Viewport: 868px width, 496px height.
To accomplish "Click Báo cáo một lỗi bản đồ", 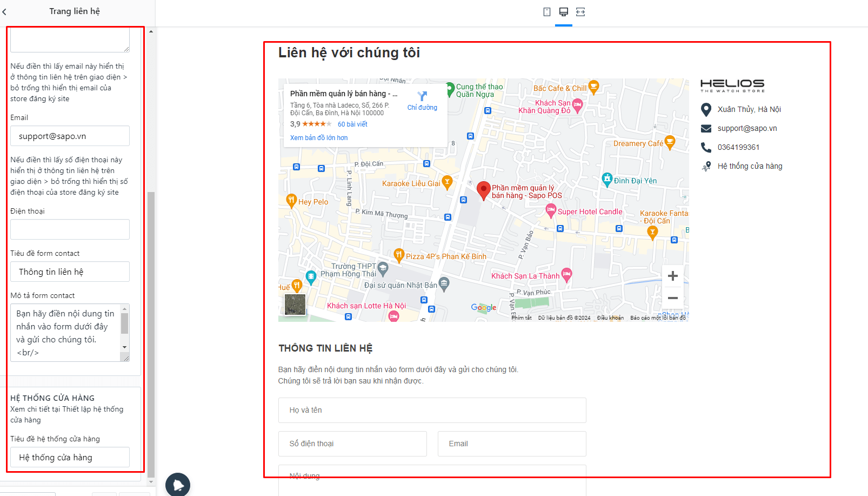I will tap(658, 318).
